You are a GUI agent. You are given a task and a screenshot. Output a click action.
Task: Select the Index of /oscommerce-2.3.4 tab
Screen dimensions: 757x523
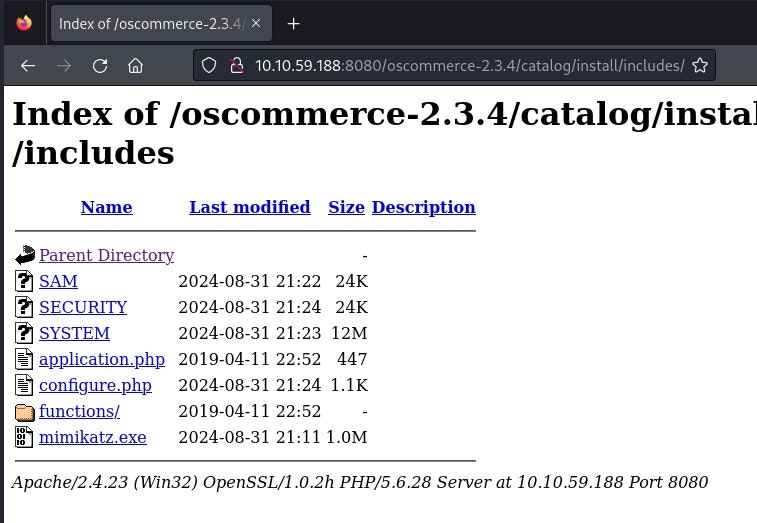click(161, 23)
